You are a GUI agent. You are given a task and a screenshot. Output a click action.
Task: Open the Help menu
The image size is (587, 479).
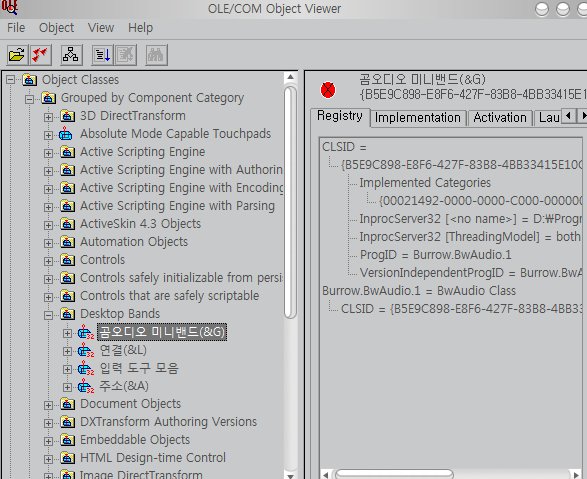(x=140, y=28)
